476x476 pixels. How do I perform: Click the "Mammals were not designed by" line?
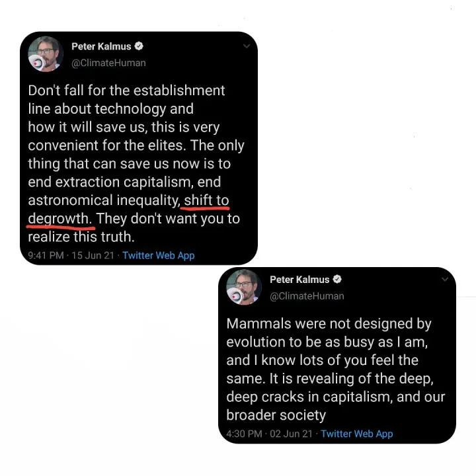(329, 324)
